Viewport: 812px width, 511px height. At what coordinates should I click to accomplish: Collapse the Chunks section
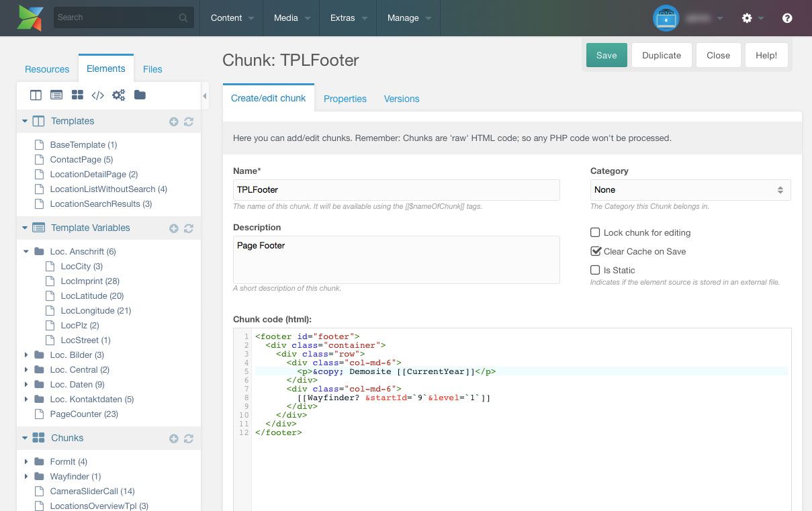point(25,438)
